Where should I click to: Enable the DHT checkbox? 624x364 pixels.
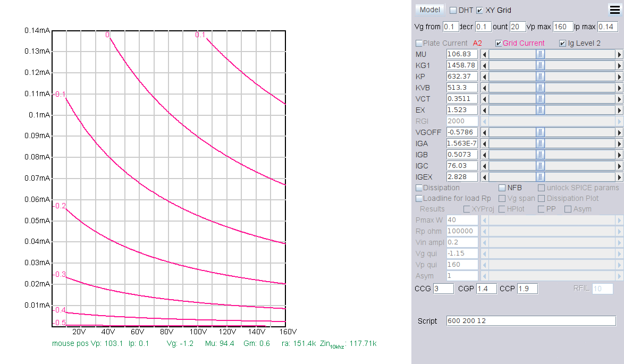pos(453,10)
